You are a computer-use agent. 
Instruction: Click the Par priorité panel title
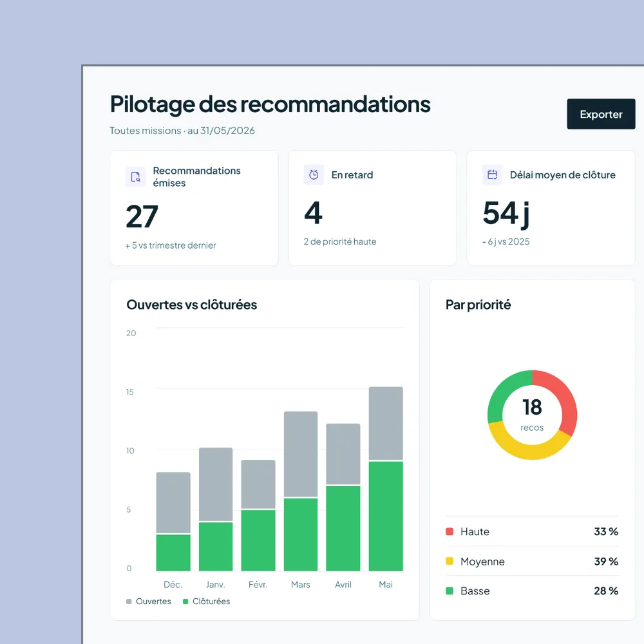[478, 305]
